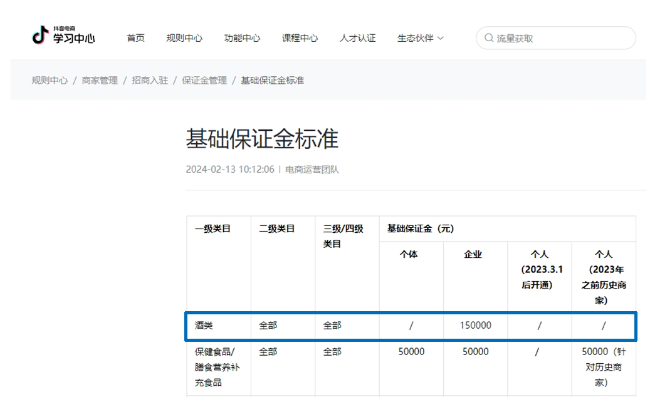Click 50000 in 个体 column of 保健食品 row
The width and height of the screenshot is (646, 399).
click(411, 352)
